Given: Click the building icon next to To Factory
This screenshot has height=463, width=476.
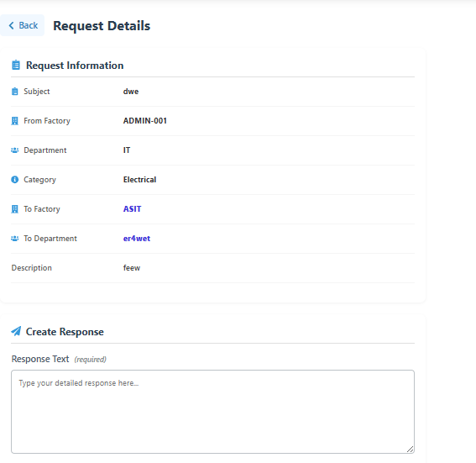Looking at the screenshot, I should tap(14, 209).
